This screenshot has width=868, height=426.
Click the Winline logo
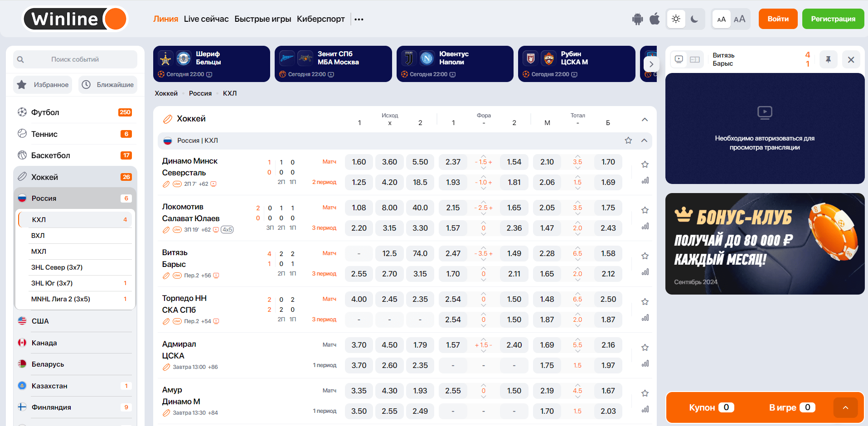coord(75,19)
